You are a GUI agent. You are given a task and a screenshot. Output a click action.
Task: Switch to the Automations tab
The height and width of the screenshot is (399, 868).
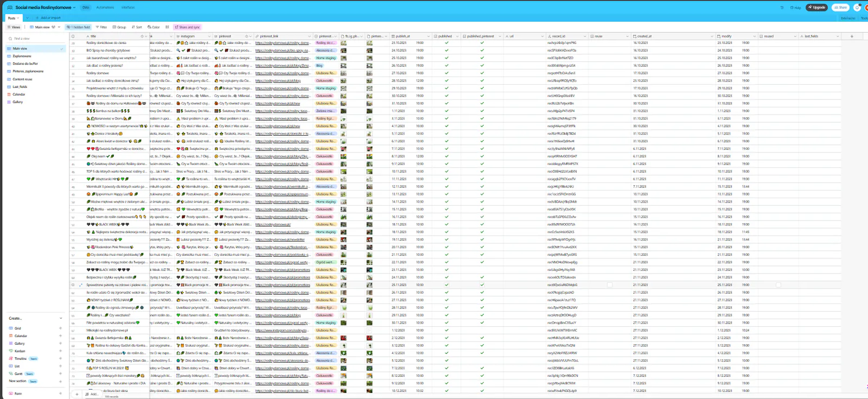[105, 8]
